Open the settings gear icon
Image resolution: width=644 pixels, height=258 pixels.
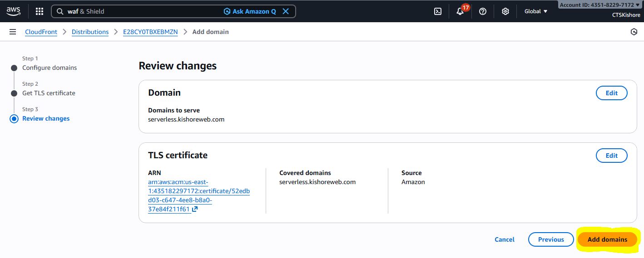click(505, 11)
